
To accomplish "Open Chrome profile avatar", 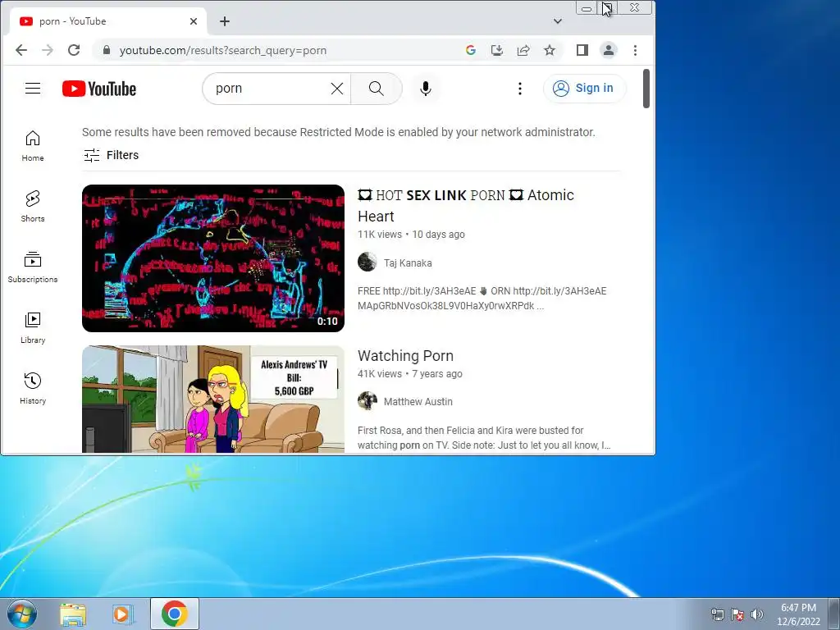I will click(x=609, y=50).
